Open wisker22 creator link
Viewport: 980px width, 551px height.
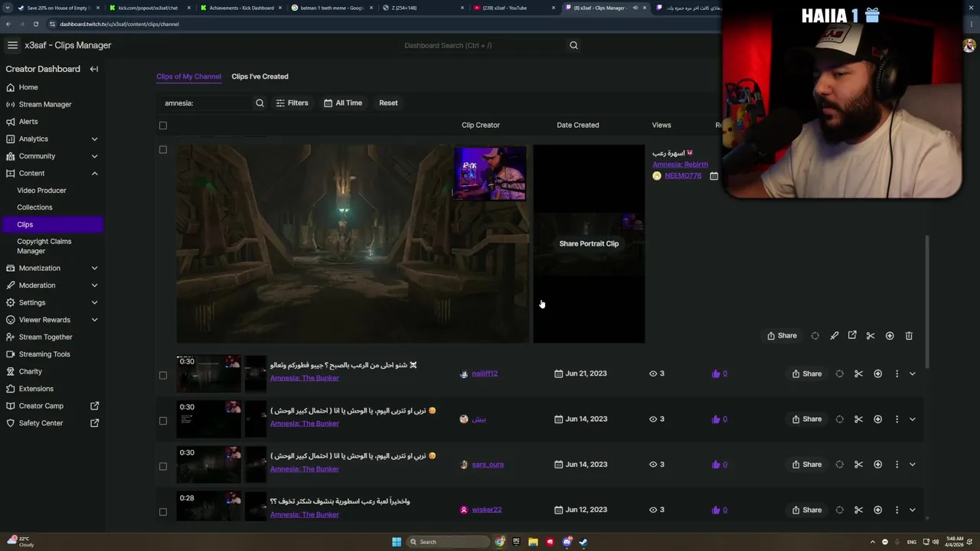(487, 510)
